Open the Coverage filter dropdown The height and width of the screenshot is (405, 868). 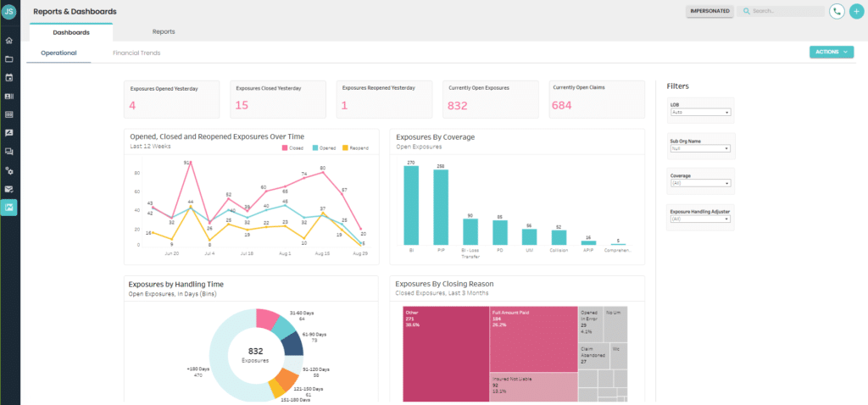click(700, 183)
